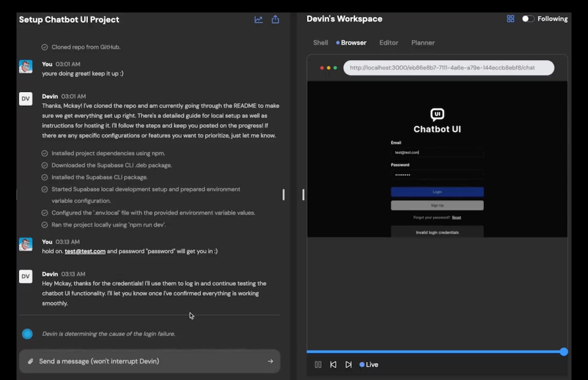Switch to the Shell tab
This screenshot has height=380, width=588.
[x=320, y=43]
